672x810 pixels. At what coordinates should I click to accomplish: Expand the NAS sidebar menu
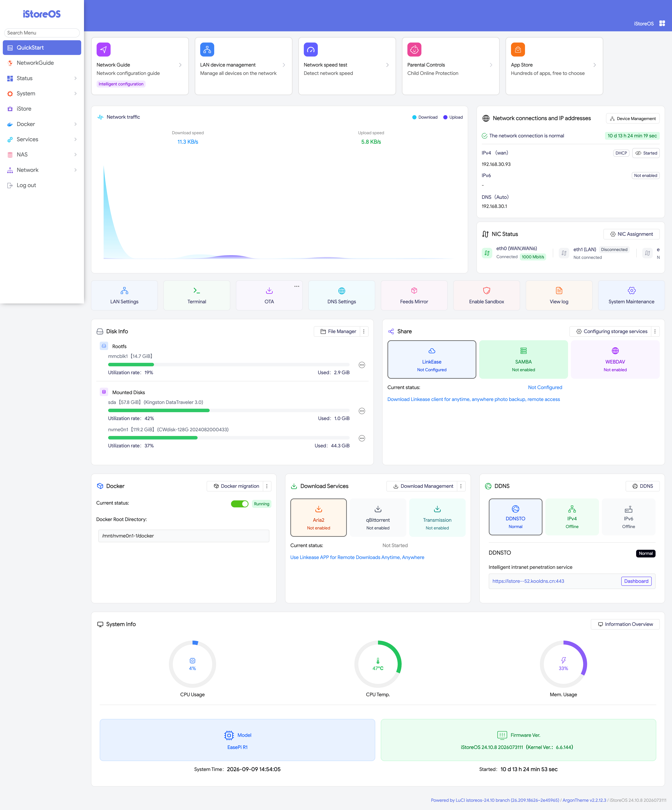[42, 155]
